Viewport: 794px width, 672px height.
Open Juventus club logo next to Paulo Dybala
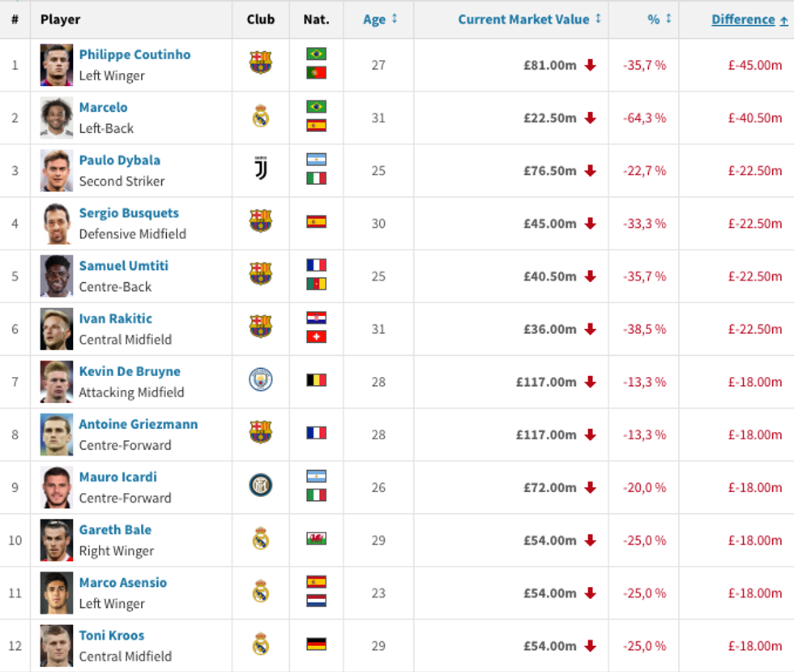(260, 169)
